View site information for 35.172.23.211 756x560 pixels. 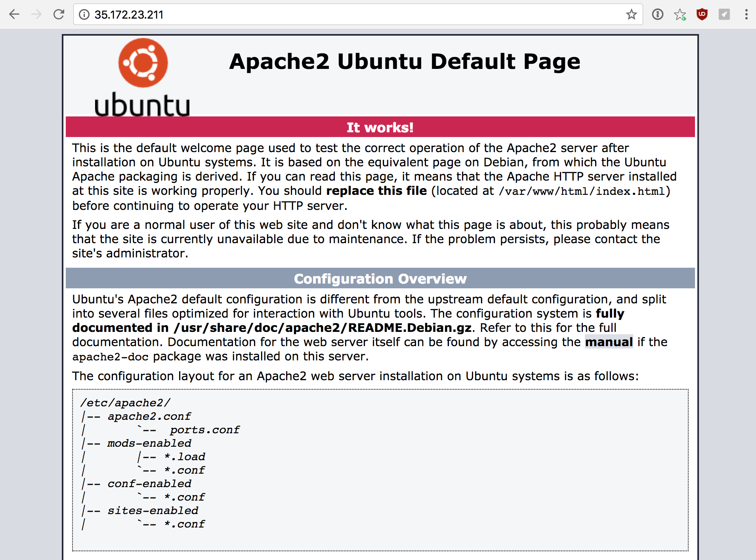pyautogui.click(x=84, y=15)
